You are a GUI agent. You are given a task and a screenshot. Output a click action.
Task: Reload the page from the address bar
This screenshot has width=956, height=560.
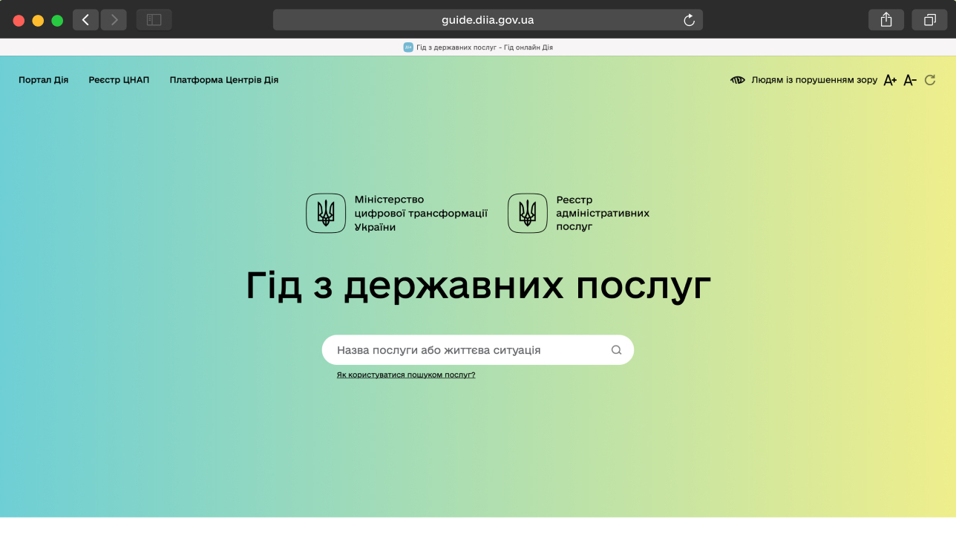click(689, 20)
